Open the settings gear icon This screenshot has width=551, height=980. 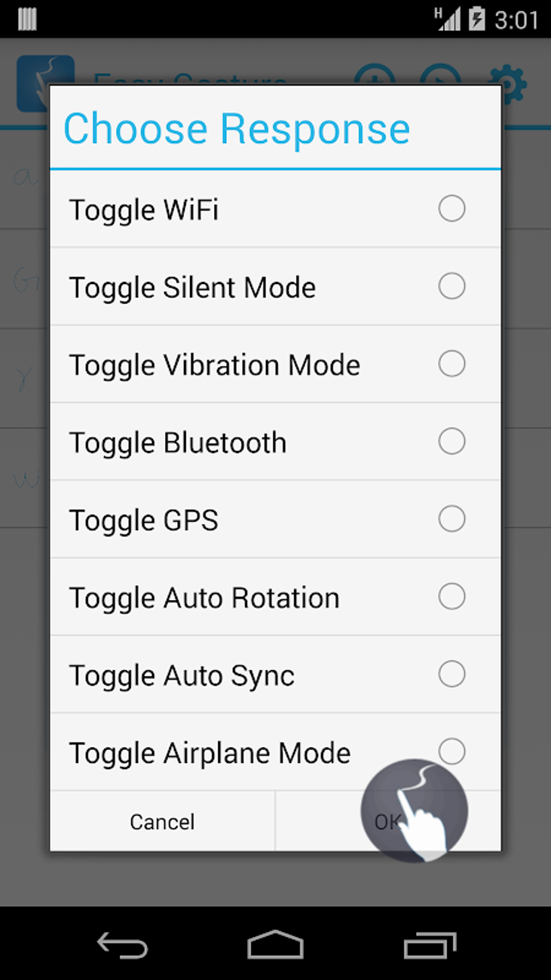coord(514,81)
